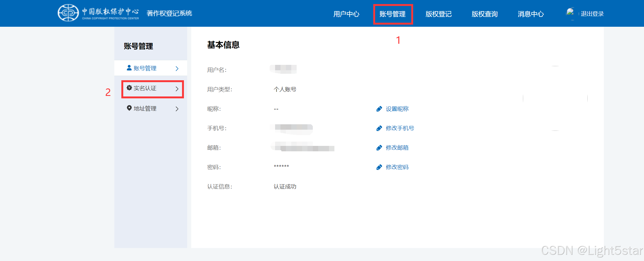Viewport: 644px width, 261px height.
Task: Click the blurred username value
Action: (283, 69)
